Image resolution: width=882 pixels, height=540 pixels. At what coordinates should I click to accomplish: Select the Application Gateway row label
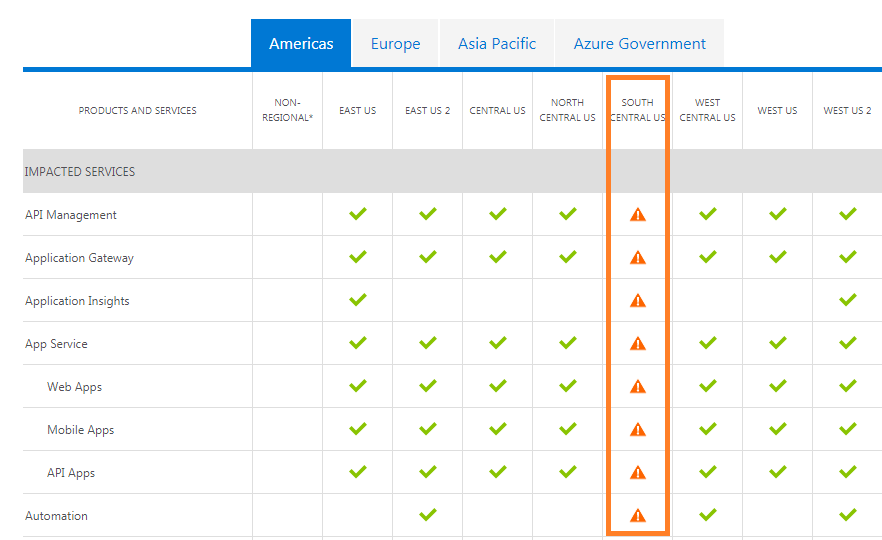pos(79,258)
